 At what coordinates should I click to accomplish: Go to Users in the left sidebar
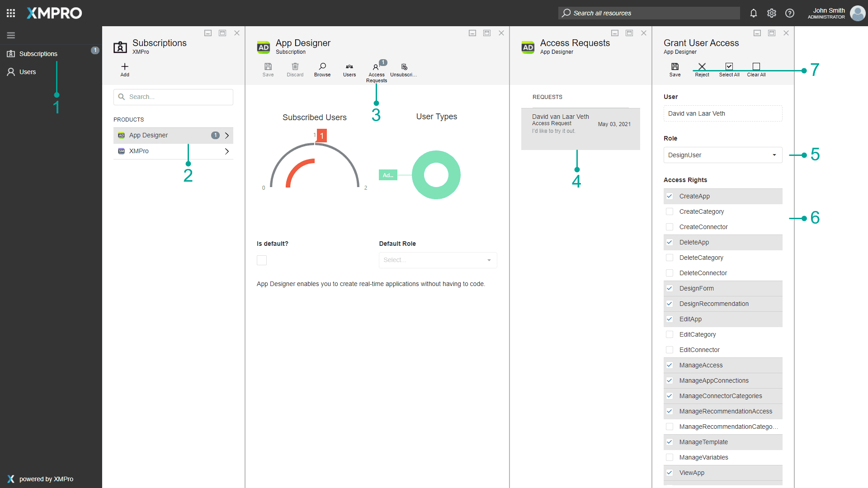28,72
